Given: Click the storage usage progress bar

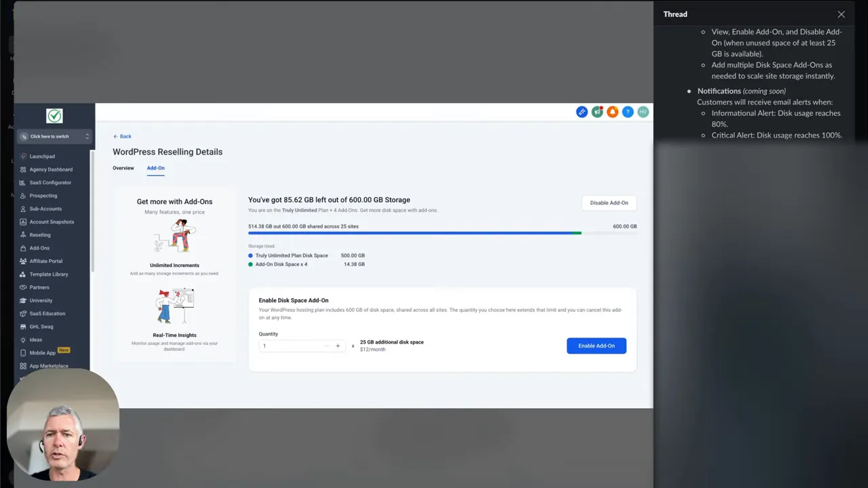Looking at the screenshot, I should (442, 233).
